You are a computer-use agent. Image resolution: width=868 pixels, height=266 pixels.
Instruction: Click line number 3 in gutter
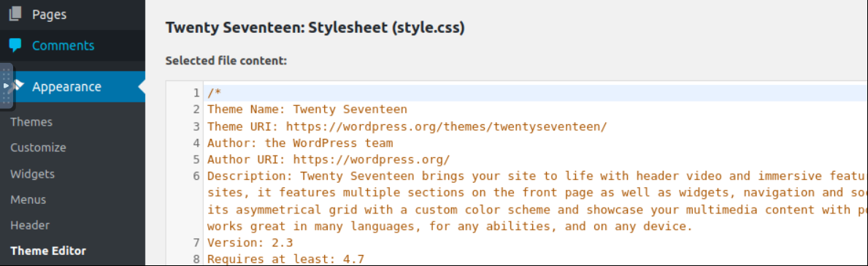(x=196, y=126)
